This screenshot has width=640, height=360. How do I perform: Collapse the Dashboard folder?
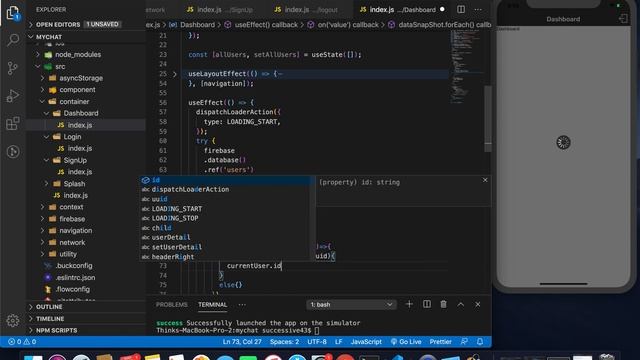tap(81, 113)
